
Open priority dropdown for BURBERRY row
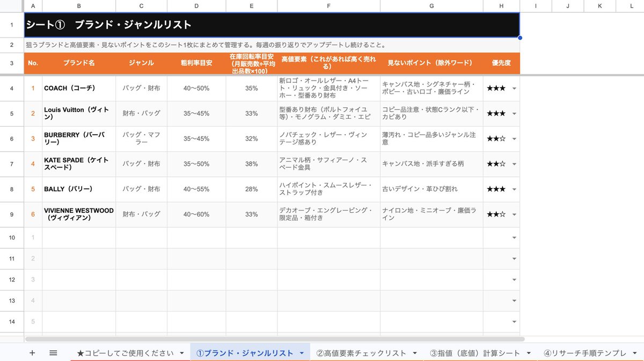point(514,139)
